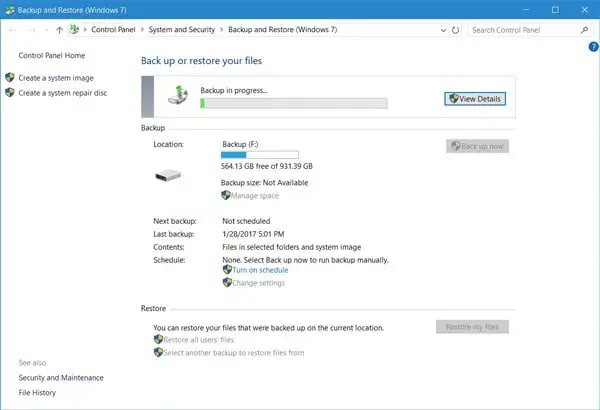600x410 pixels.
Task: Open Create a system repair disc
Action: tap(62, 93)
